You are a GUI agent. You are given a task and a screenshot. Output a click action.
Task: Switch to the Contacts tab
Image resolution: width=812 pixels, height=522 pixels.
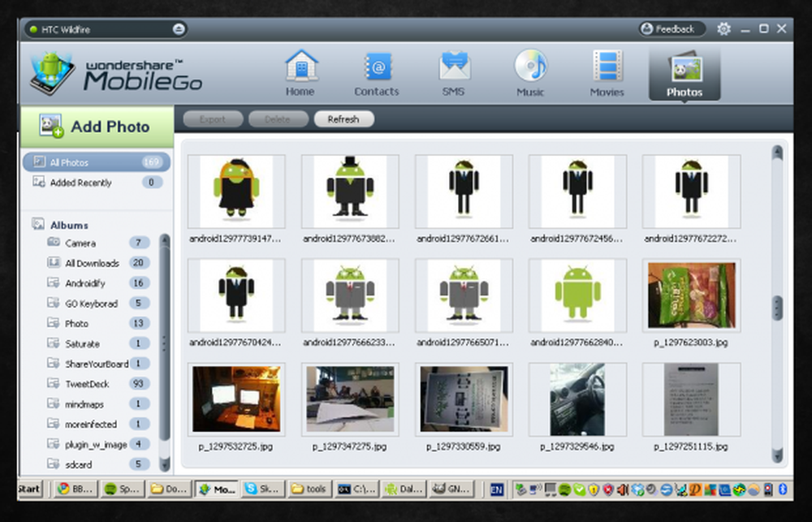point(377,73)
